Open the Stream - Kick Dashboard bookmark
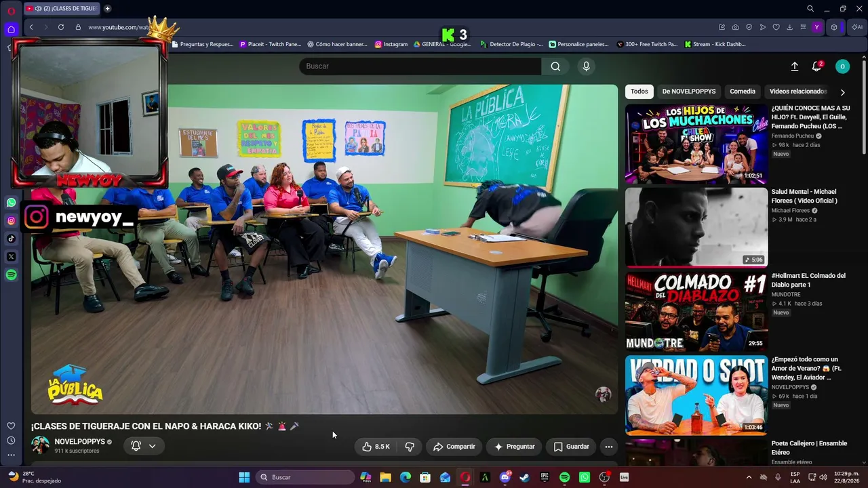Image resolution: width=868 pixels, height=488 pixels. click(715, 45)
